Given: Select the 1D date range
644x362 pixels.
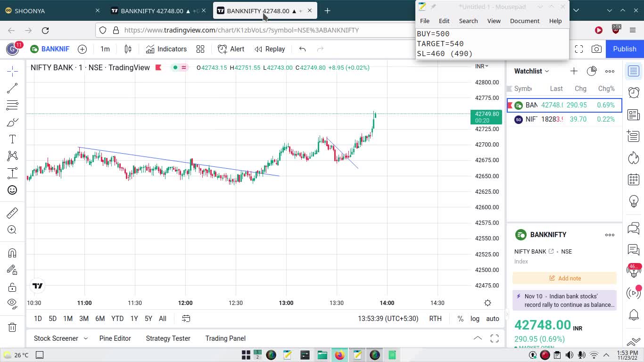Looking at the screenshot, I should 38,319.
